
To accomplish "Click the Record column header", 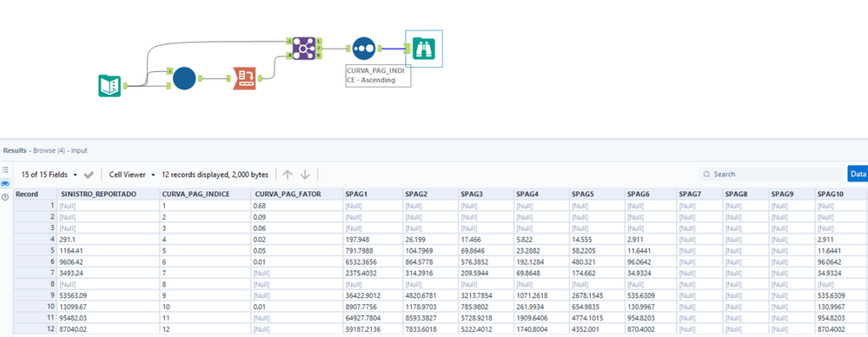I will click(x=35, y=195).
